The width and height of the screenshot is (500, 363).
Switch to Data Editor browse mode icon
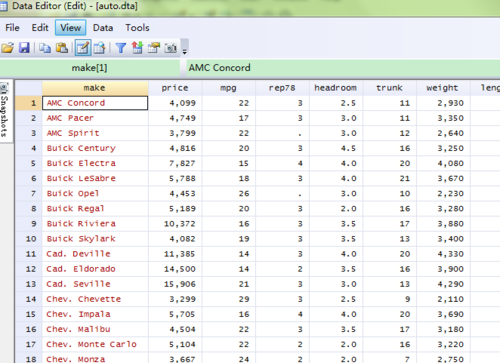99,48
